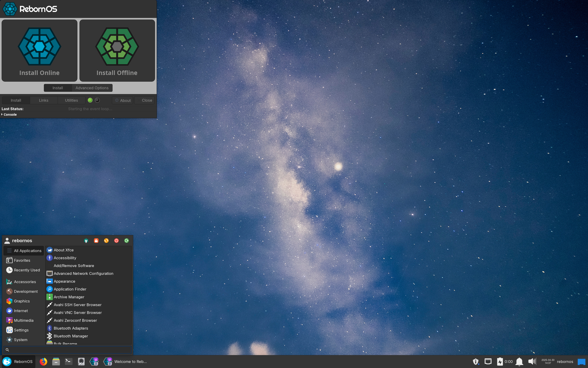This screenshot has height=368, width=588.
Task: Click the About button
Action: click(122, 100)
